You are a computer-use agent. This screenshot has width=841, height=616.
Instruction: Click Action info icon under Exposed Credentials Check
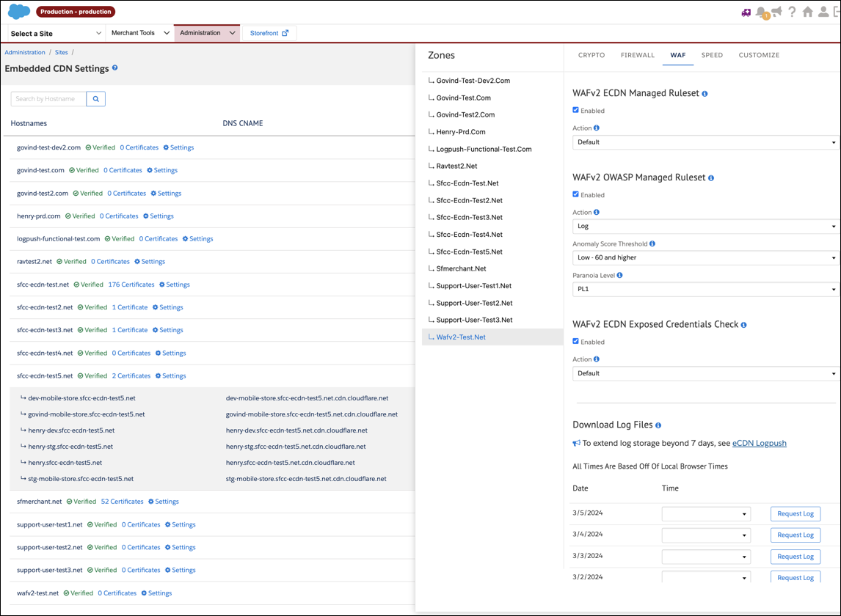point(597,359)
